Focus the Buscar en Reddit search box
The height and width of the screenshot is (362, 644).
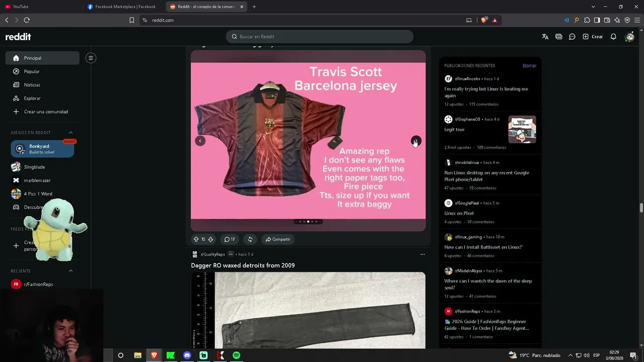[319, 37]
